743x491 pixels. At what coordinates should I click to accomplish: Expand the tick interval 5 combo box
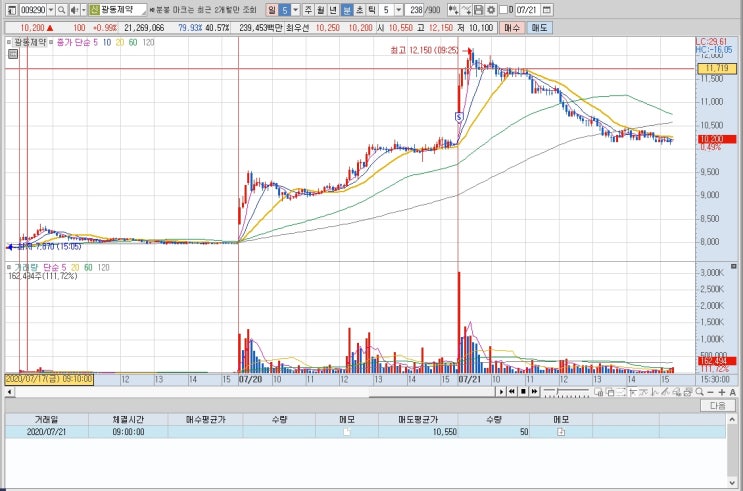(x=399, y=9)
